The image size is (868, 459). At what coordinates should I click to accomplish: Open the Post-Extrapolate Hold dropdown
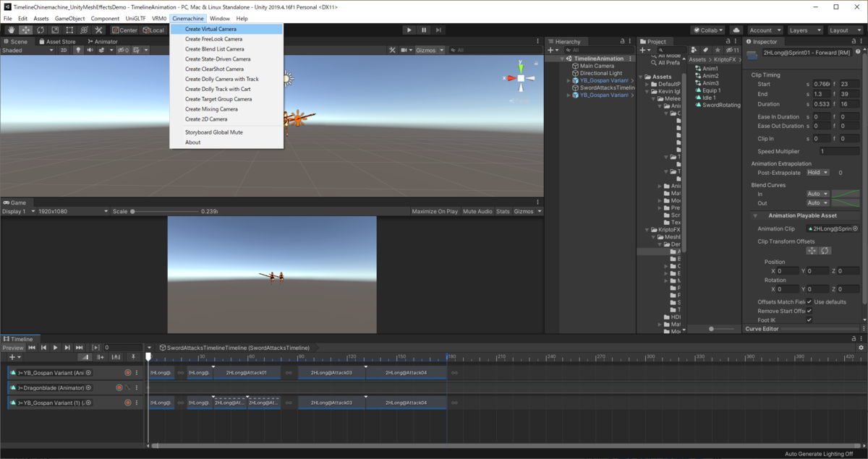pos(817,173)
